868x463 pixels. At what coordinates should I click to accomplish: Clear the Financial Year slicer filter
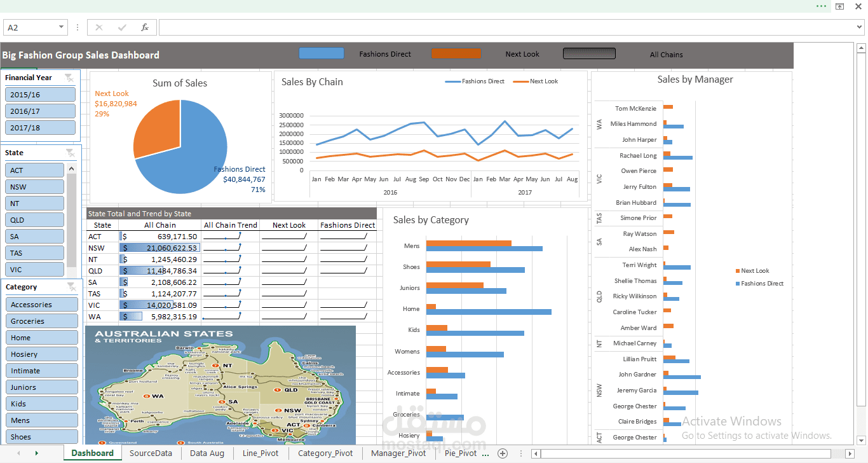pyautogui.click(x=70, y=78)
